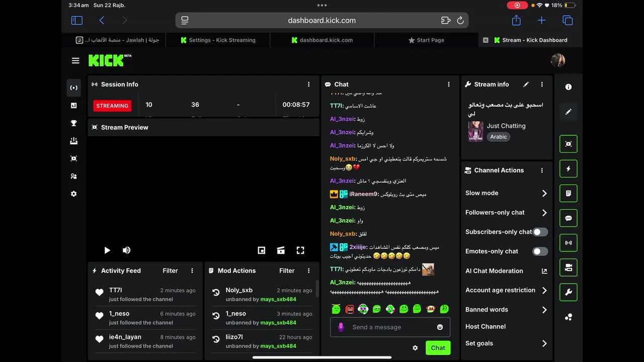Open the hamburger menu beside Kick logo
The image size is (644, 362).
pyautogui.click(x=75, y=61)
